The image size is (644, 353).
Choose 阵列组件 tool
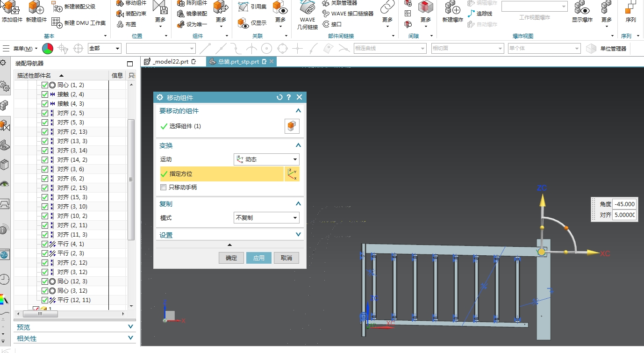pyautogui.click(x=192, y=3)
